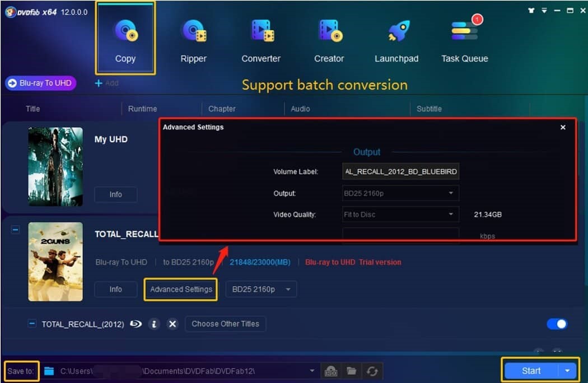Switch to the Converter module

(x=261, y=36)
